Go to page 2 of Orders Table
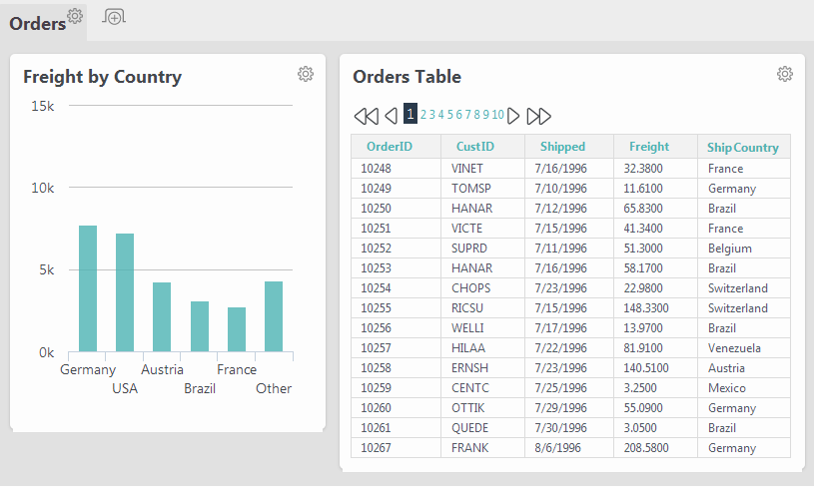 click(423, 115)
